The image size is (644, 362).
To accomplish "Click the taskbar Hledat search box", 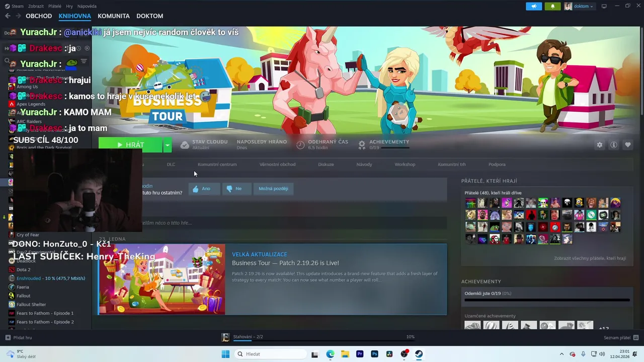I will (271, 354).
